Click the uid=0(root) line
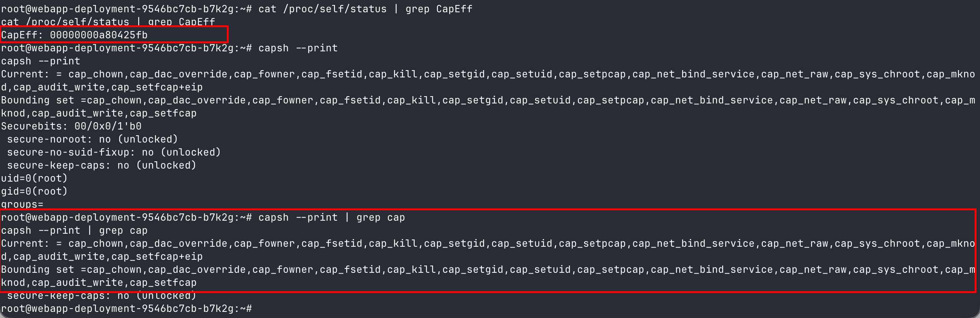The image size is (980, 318). click(34, 179)
